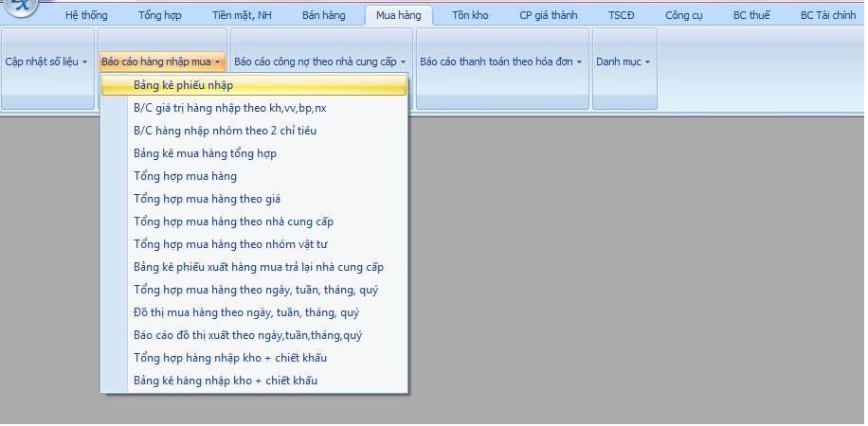
Task: Open Bảng kê hàng nhập kho + chiết khấu
Action: point(225,381)
